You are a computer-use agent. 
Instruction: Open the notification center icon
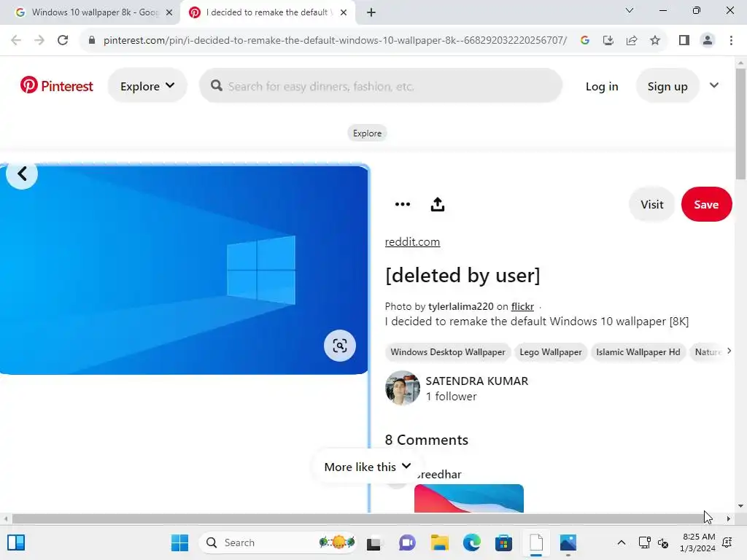click(x=727, y=542)
